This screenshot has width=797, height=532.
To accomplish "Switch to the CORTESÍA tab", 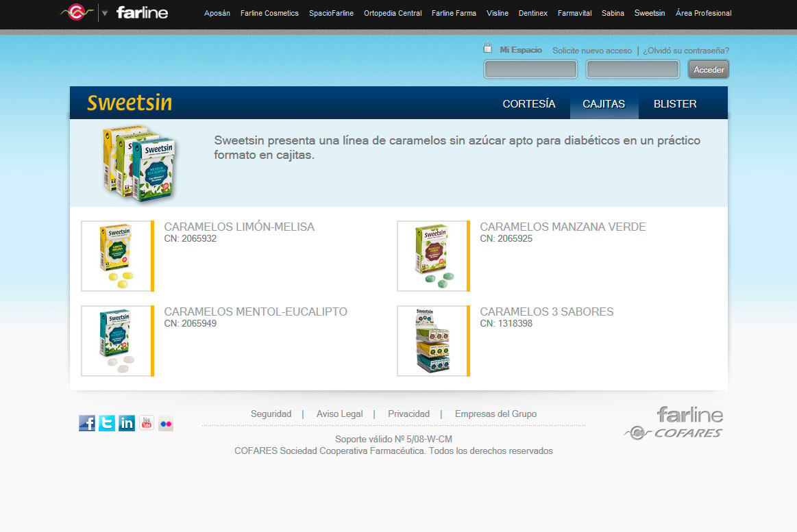I will pyautogui.click(x=528, y=104).
